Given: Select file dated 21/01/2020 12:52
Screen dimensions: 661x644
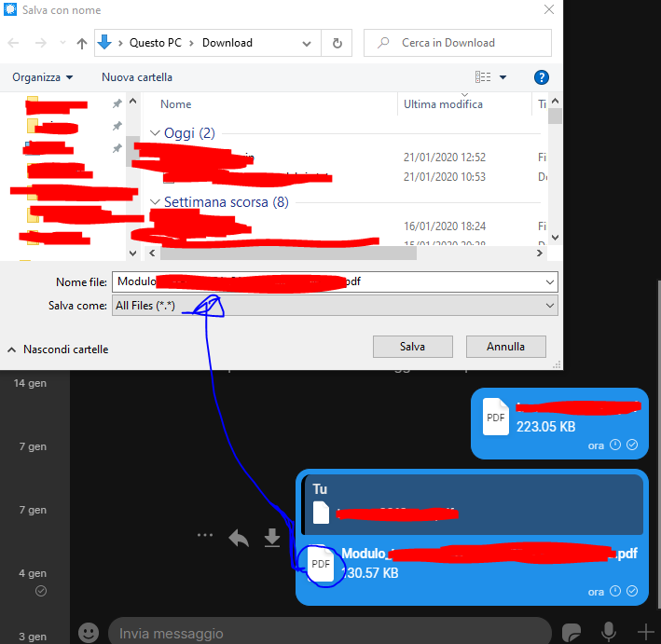Looking at the screenshot, I should pyautogui.click(x=346, y=158).
